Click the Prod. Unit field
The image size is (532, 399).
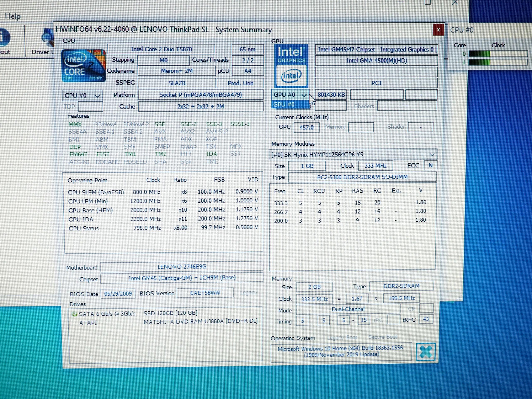pyautogui.click(x=240, y=83)
